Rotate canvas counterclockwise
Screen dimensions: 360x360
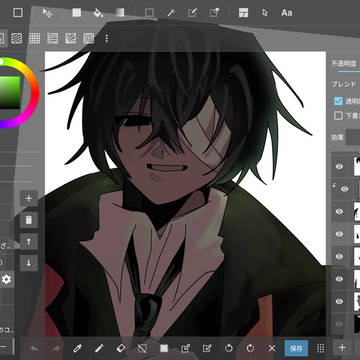[229, 348]
